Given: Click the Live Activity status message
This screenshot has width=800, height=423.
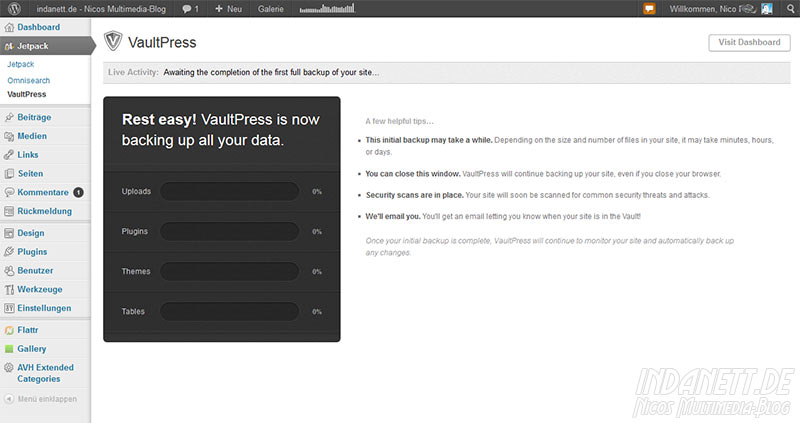Looking at the screenshot, I should (271, 72).
